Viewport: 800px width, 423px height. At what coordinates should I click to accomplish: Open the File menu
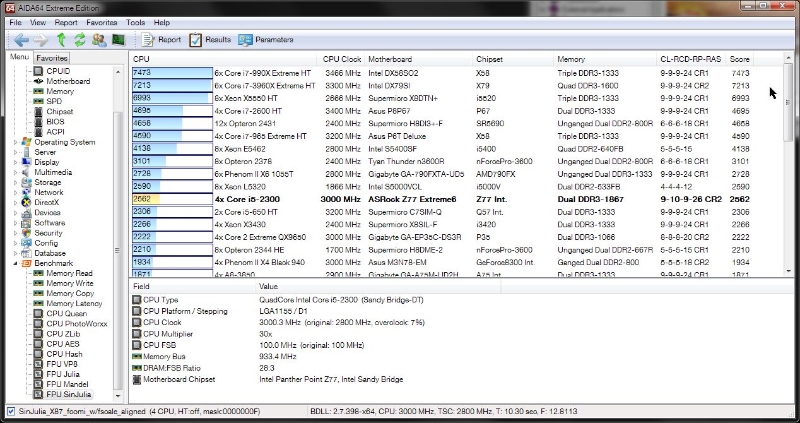pyautogui.click(x=15, y=22)
